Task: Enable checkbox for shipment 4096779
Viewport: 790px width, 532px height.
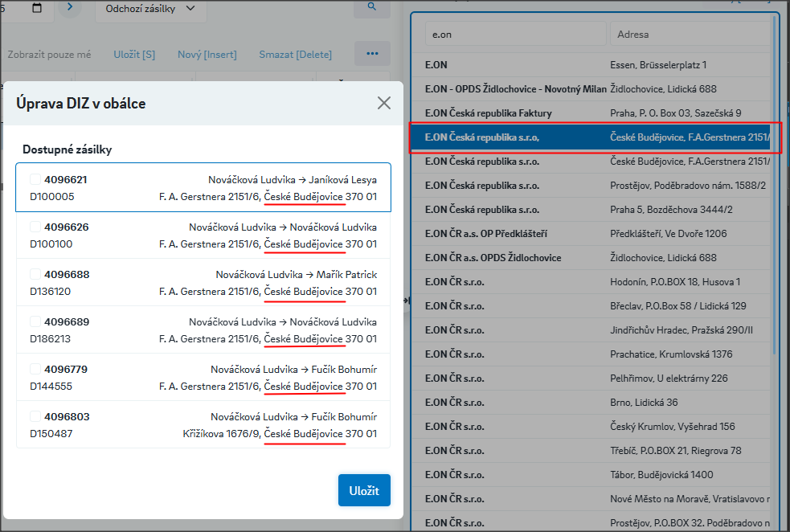Action: 35,369
